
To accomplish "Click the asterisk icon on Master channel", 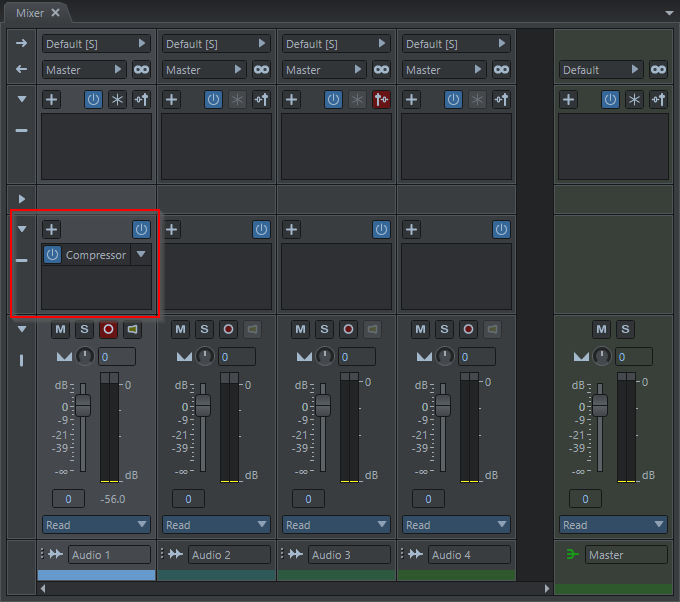I will coord(634,100).
